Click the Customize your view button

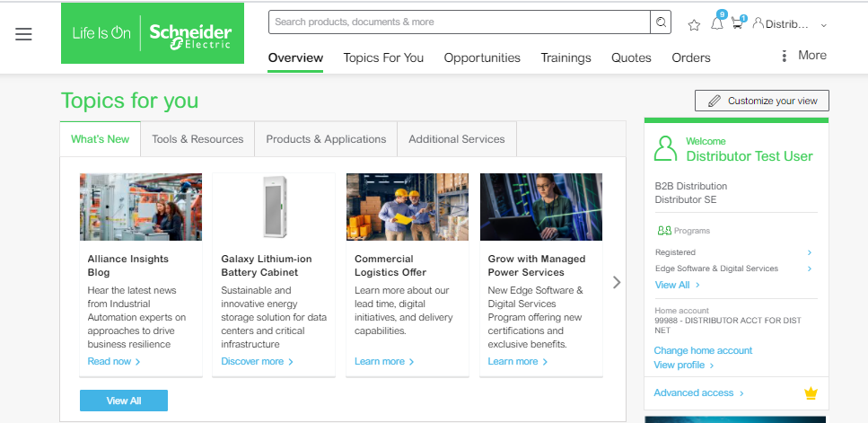pyautogui.click(x=762, y=101)
